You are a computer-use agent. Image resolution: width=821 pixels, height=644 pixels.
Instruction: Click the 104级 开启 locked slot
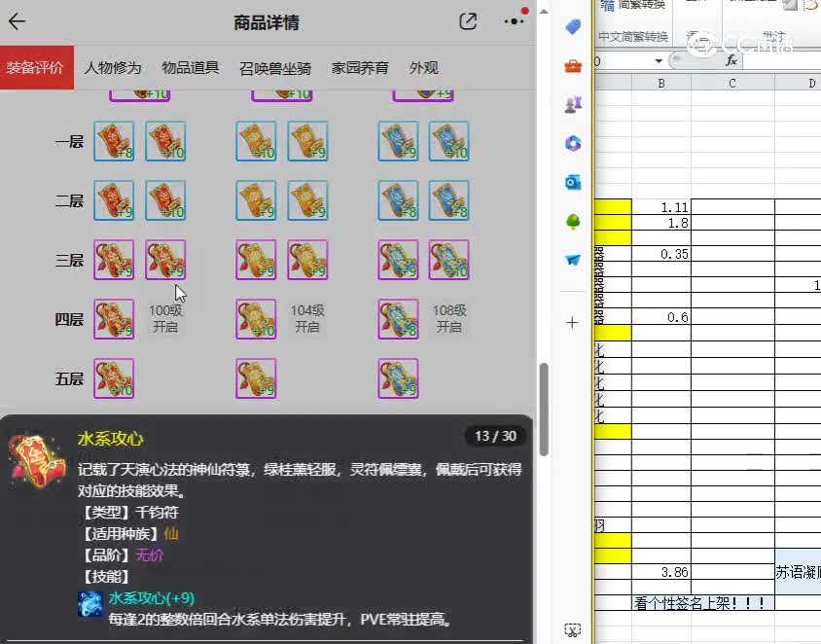pos(307,319)
